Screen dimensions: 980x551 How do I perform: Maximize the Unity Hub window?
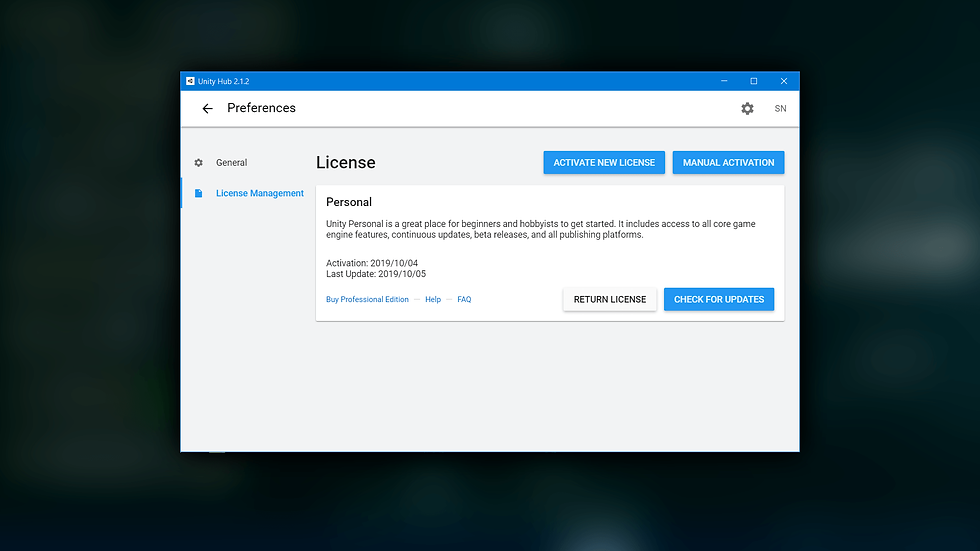[x=754, y=81]
